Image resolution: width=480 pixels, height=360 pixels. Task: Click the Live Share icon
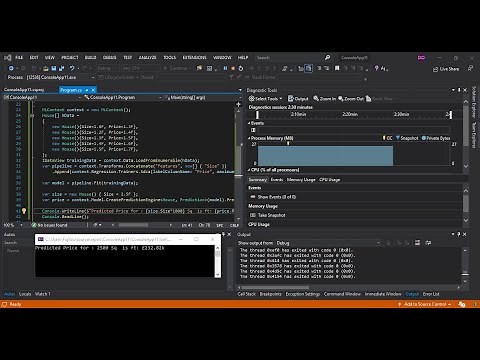pyautogui.click(x=435, y=69)
